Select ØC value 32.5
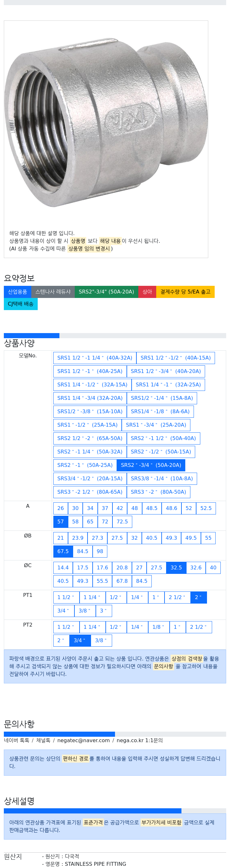 coord(176,567)
